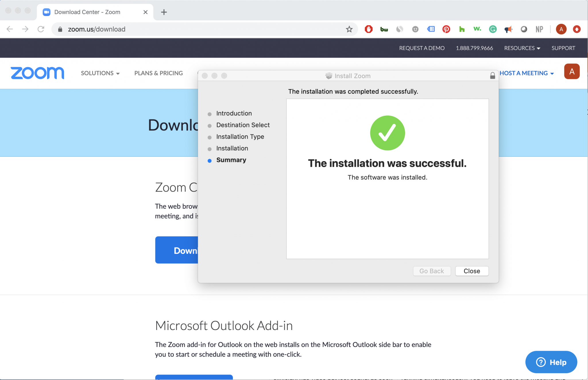Open Plans & Pricing menu item
Viewport: 588px width, 380px height.
tap(158, 73)
